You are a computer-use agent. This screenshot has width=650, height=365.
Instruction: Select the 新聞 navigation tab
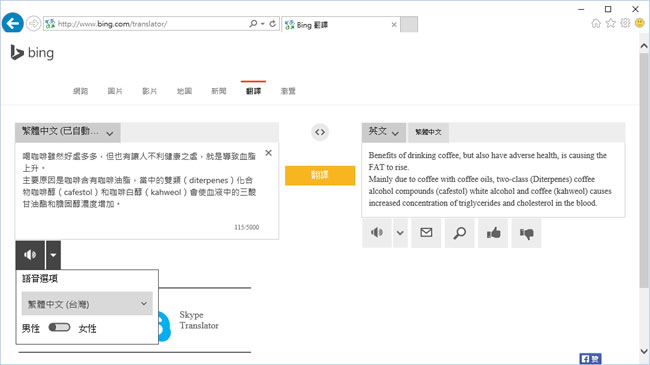(x=218, y=91)
